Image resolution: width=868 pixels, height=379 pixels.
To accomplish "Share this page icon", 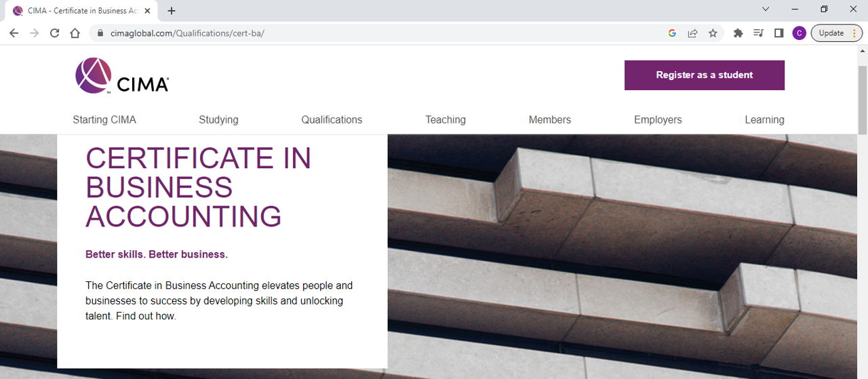I will [692, 33].
